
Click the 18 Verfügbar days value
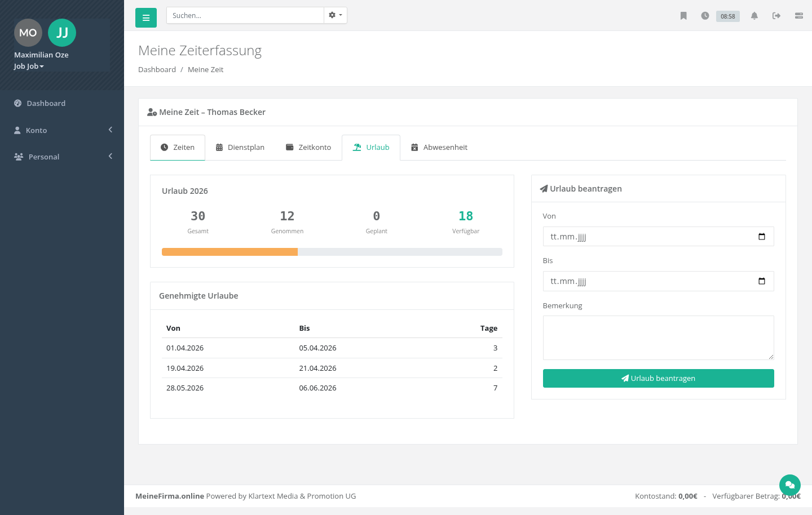[x=466, y=216]
